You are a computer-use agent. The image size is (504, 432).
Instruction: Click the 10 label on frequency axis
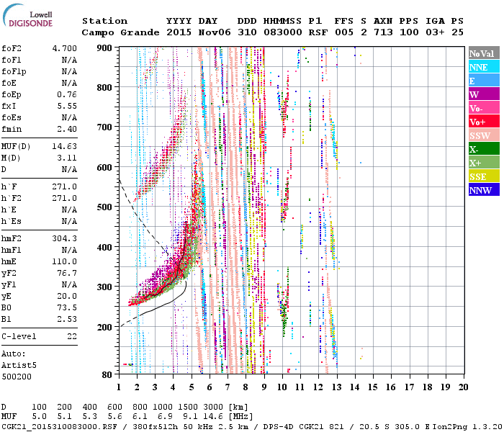(x=282, y=387)
